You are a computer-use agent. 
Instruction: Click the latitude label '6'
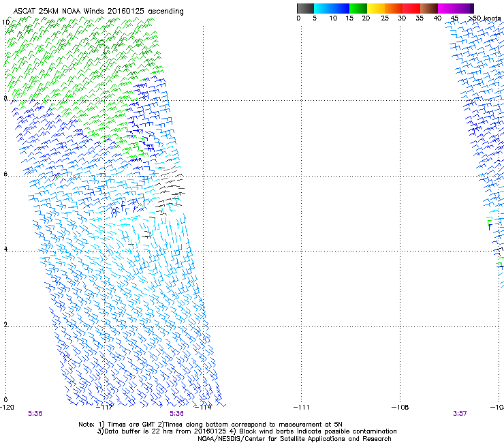(5, 174)
